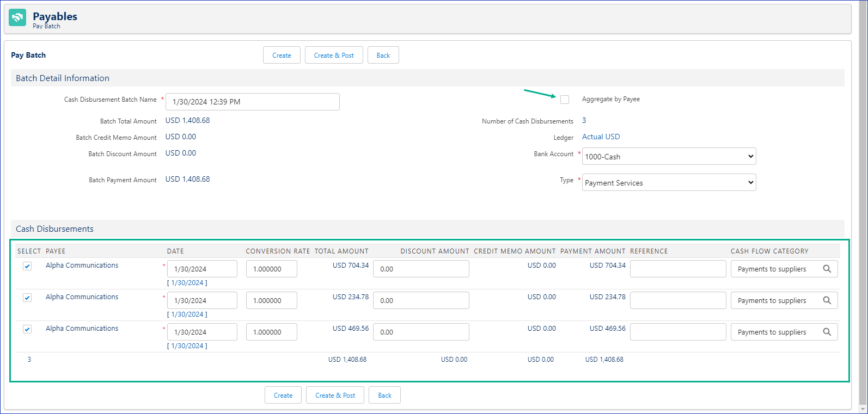Image resolution: width=868 pixels, height=414 pixels.
Task: Click the top Create button
Action: [x=282, y=55]
